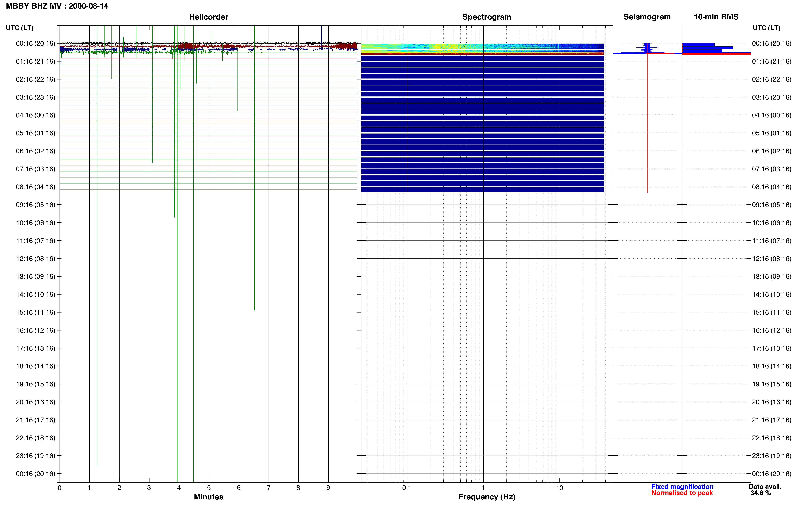Click the '34.6 %' data availability value
Image resolution: width=812 pixels, height=508 pixels.
(761, 493)
